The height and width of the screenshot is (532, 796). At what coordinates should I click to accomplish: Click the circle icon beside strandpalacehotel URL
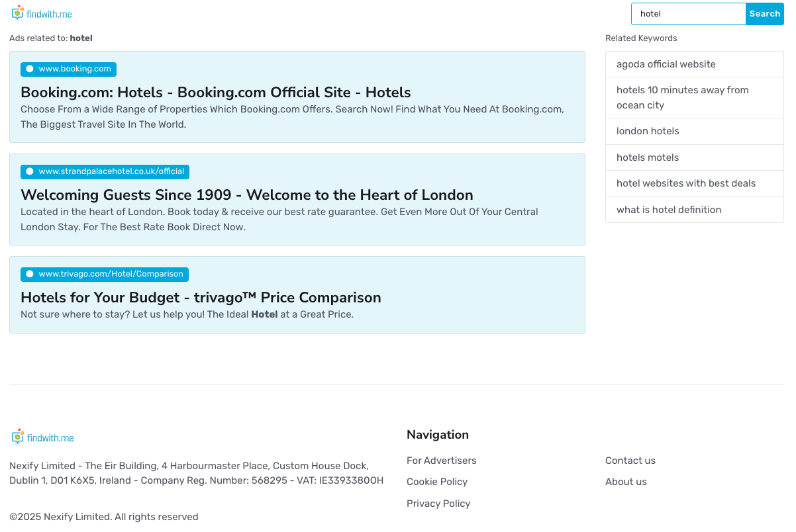pos(30,171)
